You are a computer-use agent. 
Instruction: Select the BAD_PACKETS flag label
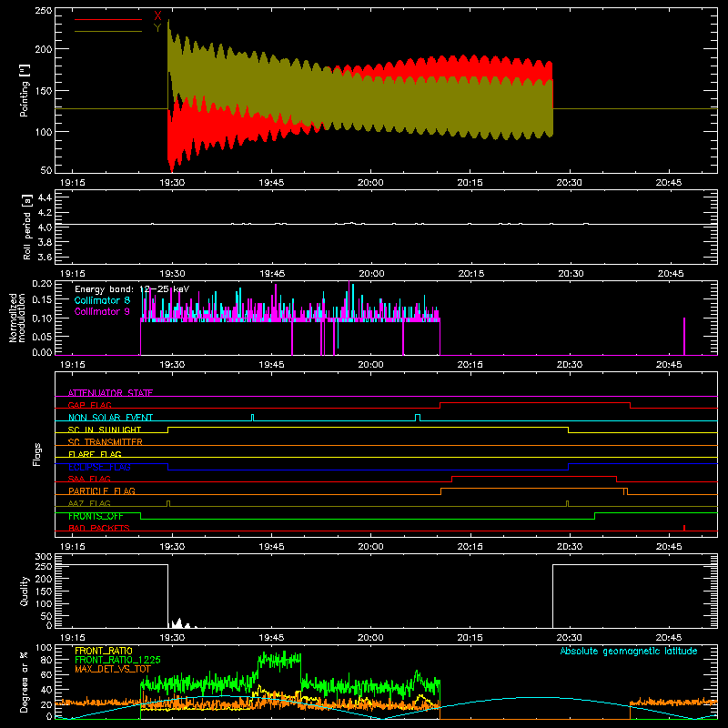99,528
